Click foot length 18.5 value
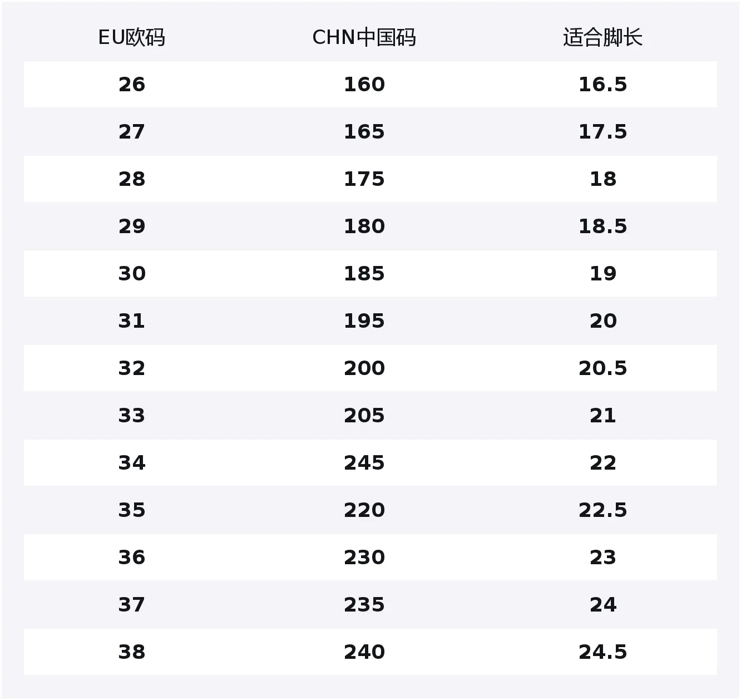This screenshot has width=741, height=700. (x=603, y=226)
